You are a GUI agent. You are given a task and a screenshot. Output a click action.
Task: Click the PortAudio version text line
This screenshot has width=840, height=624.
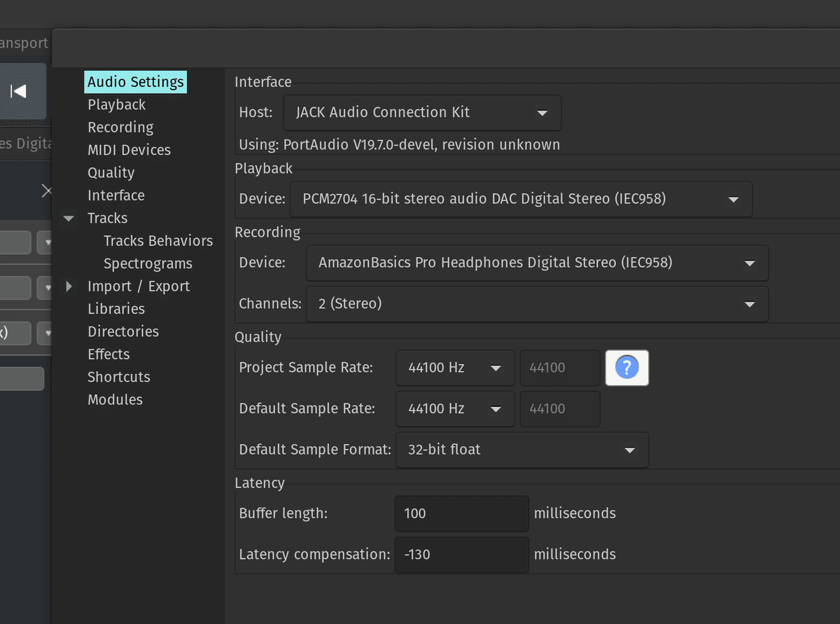tap(400, 145)
